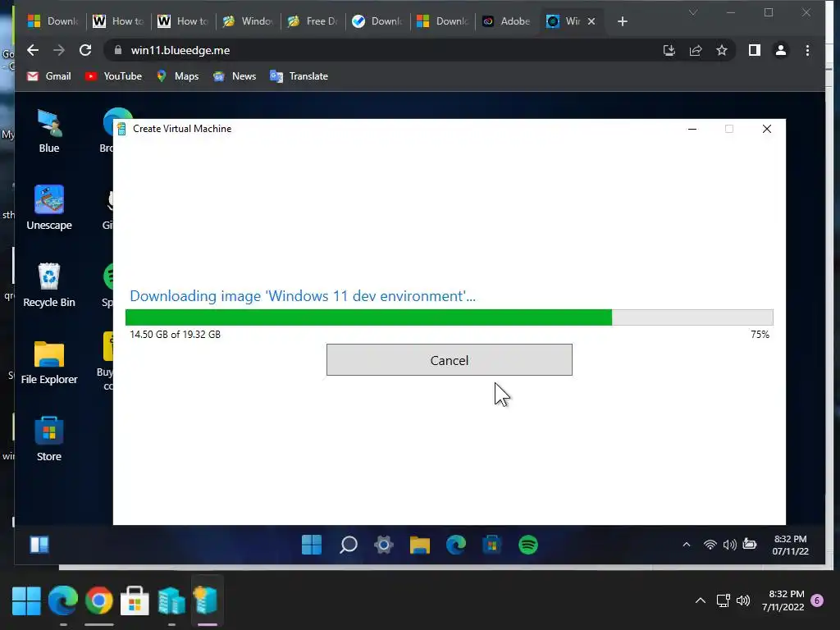Click the 75% progress label
The height and width of the screenshot is (630, 840).
[x=760, y=335]
